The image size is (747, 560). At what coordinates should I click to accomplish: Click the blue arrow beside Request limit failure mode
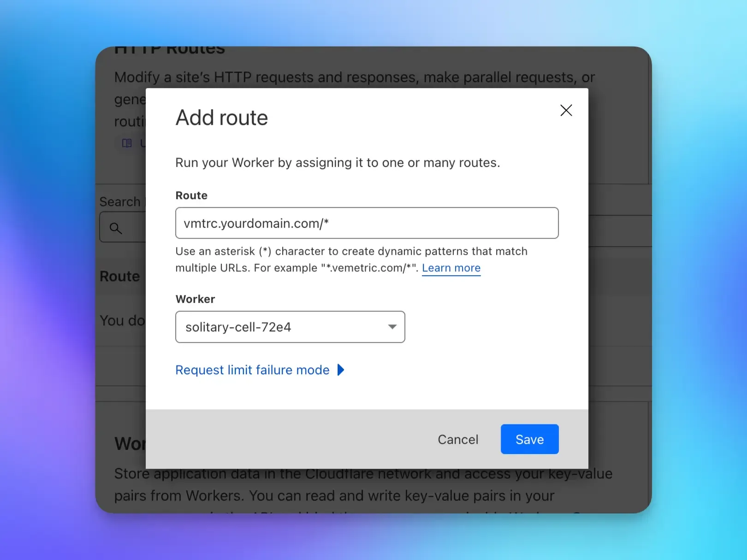point(341,370)
